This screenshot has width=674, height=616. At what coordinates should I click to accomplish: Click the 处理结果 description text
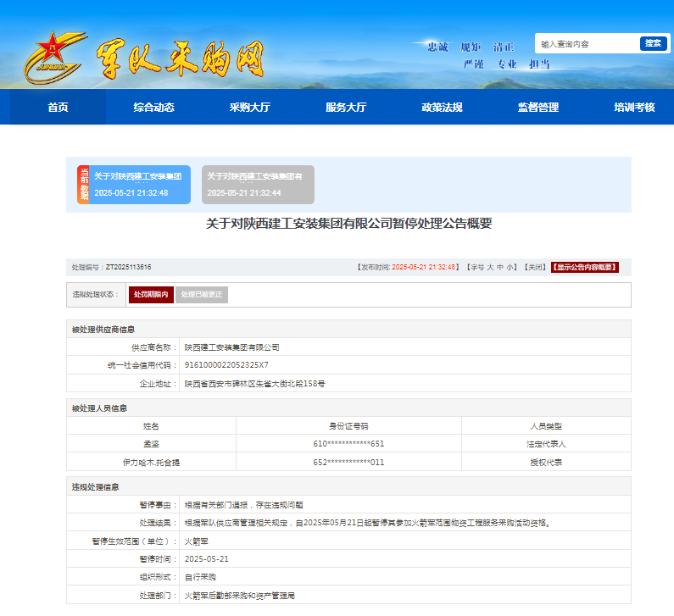(x=367, y=523)
